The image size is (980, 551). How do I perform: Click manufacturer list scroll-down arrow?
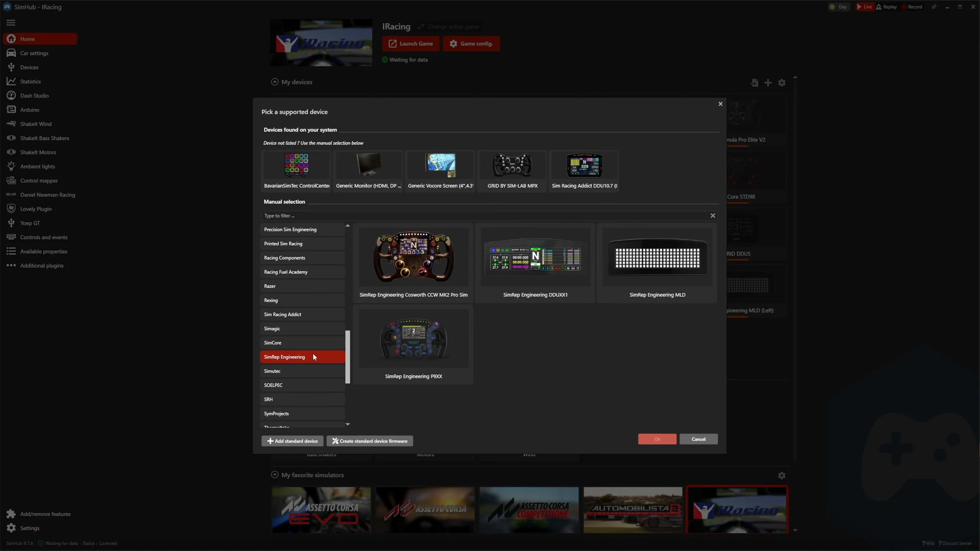347,424
